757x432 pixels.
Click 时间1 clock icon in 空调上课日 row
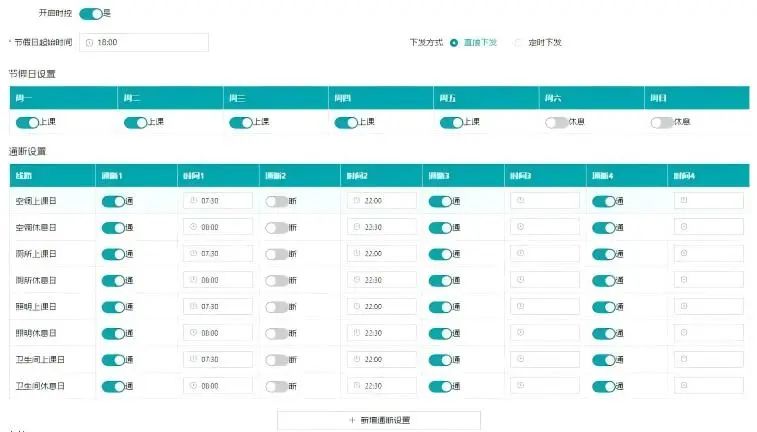tap(194, 200)
